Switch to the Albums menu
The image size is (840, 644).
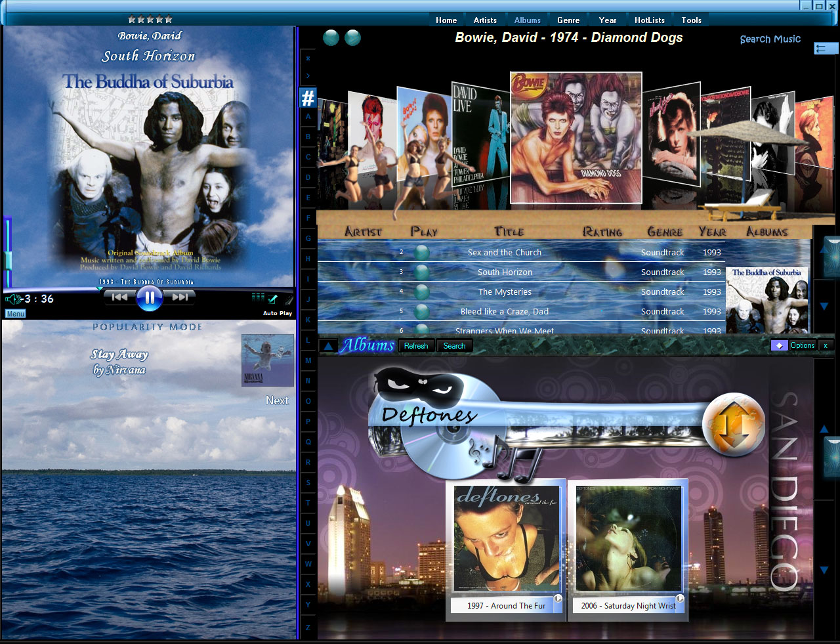point(528,20)
